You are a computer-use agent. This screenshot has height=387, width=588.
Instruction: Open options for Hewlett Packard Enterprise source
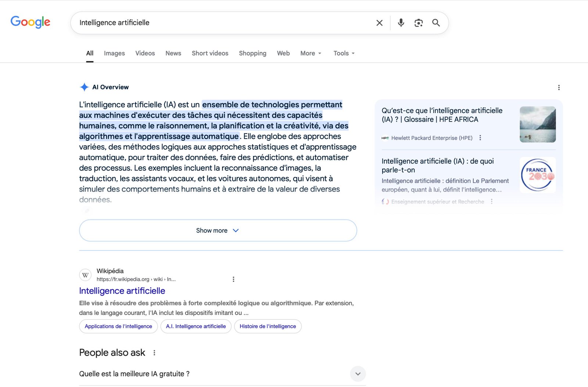click(x=480, y=138)
